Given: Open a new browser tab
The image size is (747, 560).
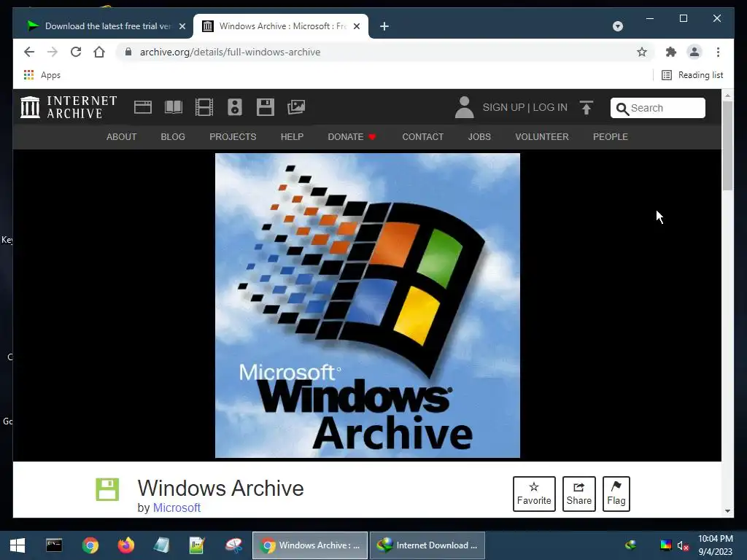Looking at the screenshot, I should coord(384,26).
